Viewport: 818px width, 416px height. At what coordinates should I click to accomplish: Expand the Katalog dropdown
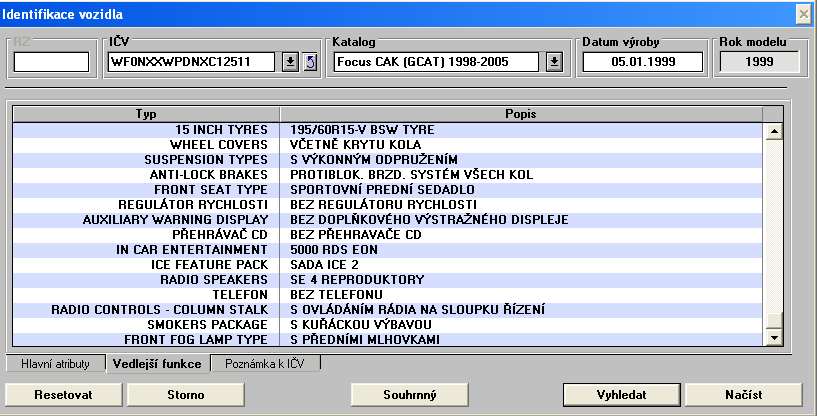554,62
